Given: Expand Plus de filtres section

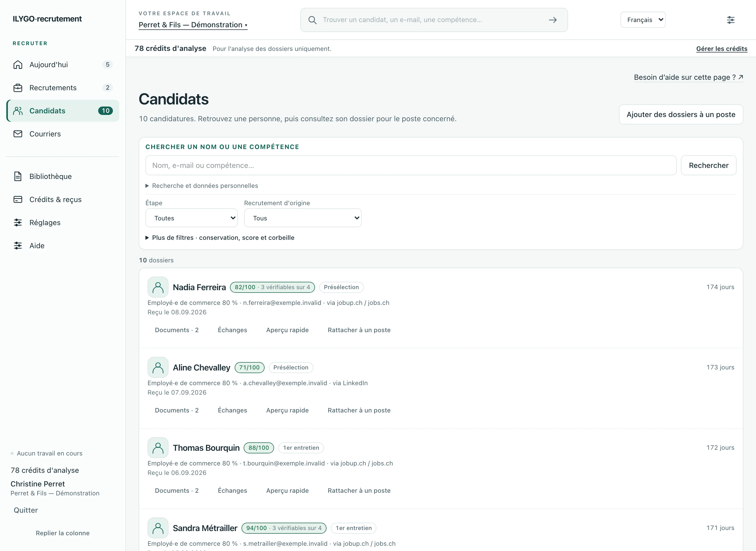Looking at the screenshot, I should [x=220, y=238].
